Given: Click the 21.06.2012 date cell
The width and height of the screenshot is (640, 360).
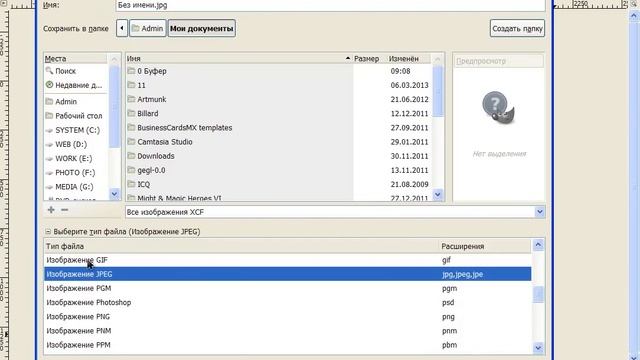Looking at the screenshot, I should [x=409, y=99].
